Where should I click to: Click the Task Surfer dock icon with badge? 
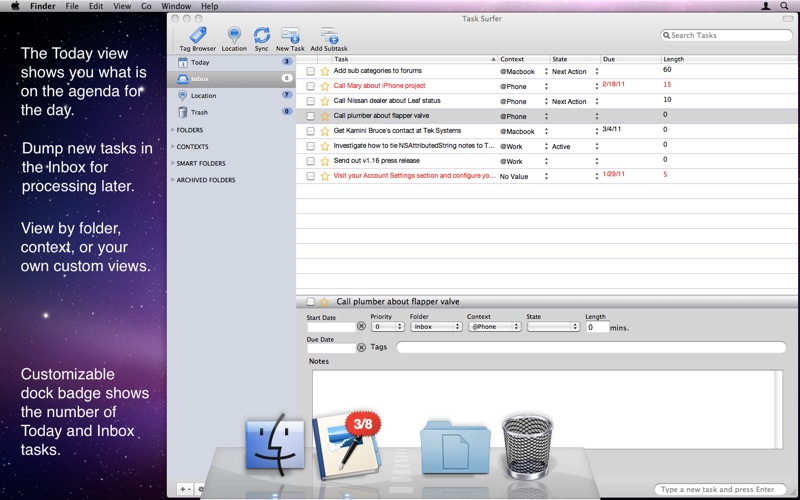pos(347,446)
